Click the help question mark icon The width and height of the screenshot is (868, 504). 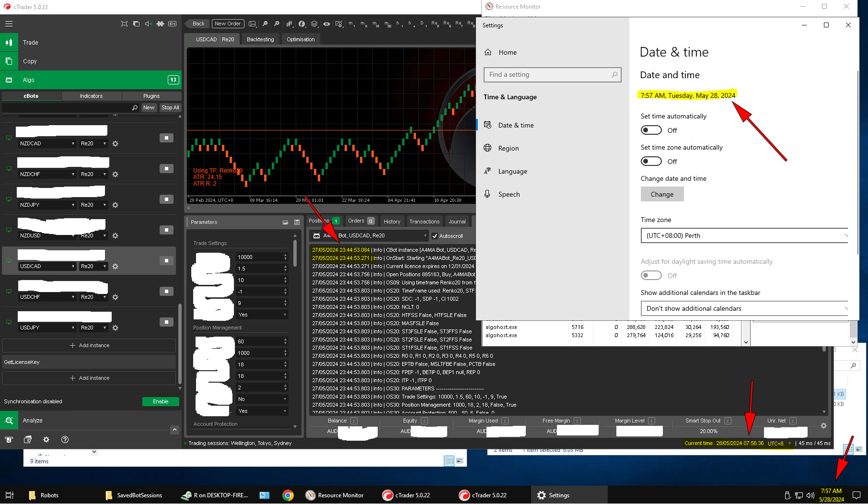pyautogui.click(x=65, y=439)
